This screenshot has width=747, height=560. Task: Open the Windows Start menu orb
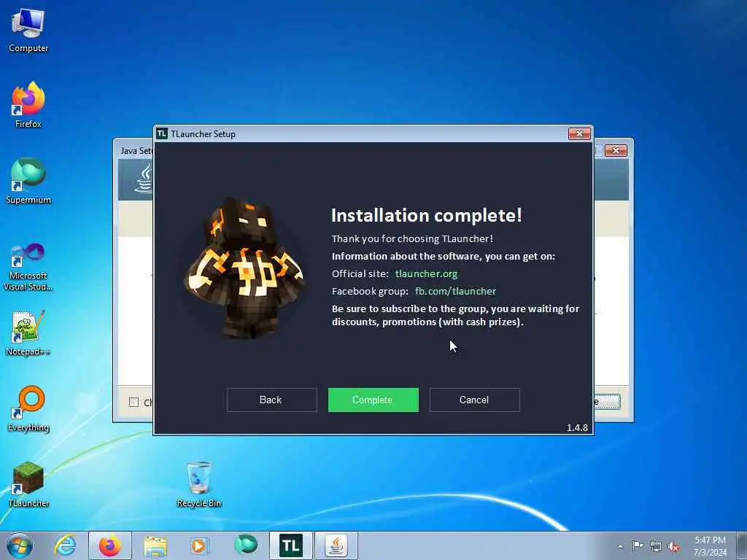tap(20, 545)
